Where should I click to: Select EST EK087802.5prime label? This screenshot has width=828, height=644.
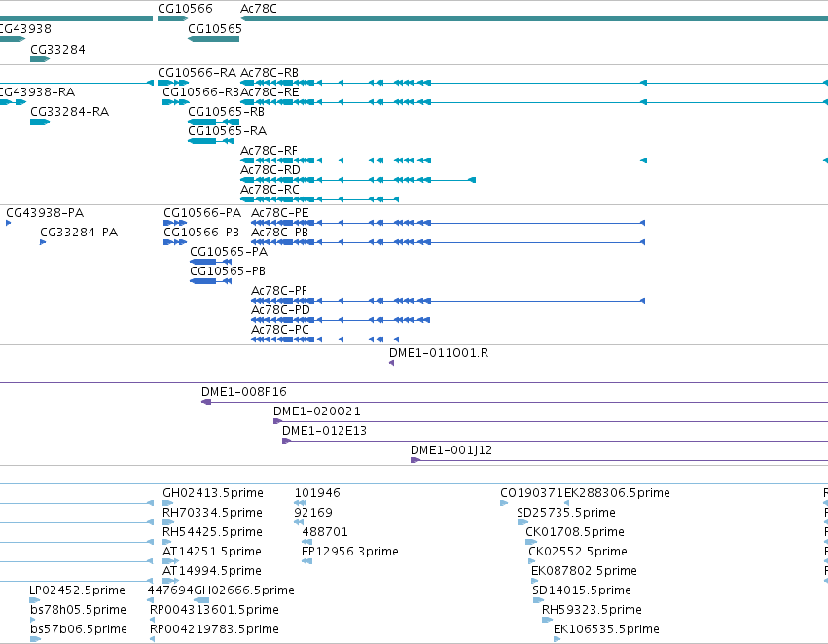(584, 571)
